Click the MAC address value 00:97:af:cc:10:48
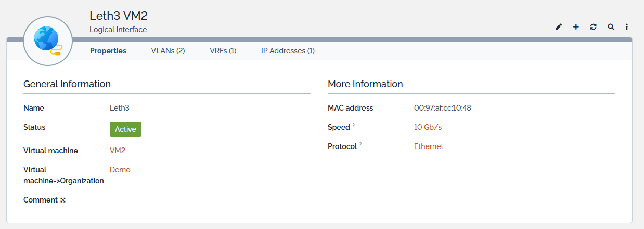 [442, 108]
